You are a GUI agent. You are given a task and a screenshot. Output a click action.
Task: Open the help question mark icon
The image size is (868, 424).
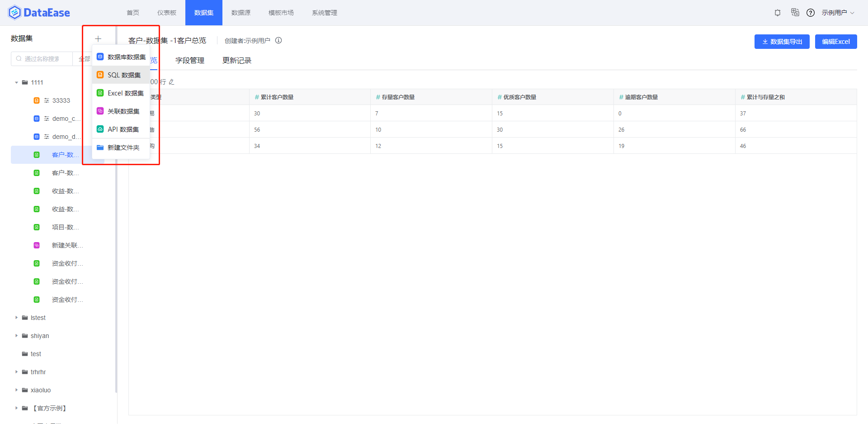pos(811,13)
